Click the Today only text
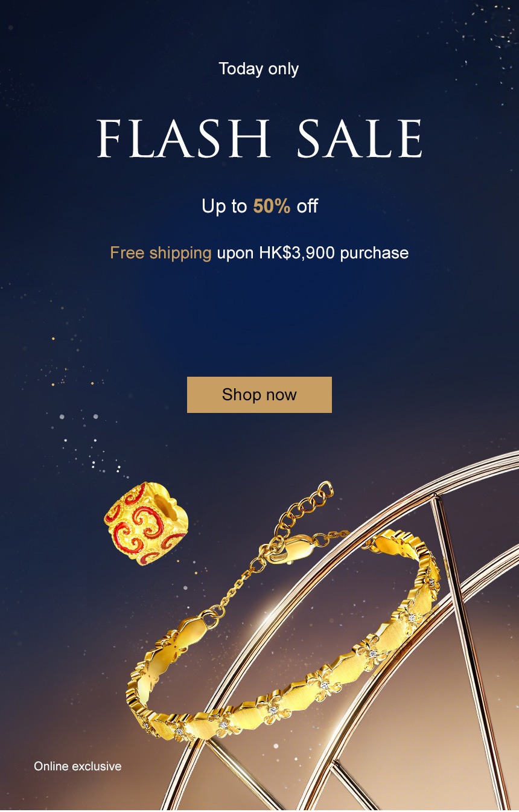Image resolution: width=519 pixels, height=812 pixels. coord(259,69)
